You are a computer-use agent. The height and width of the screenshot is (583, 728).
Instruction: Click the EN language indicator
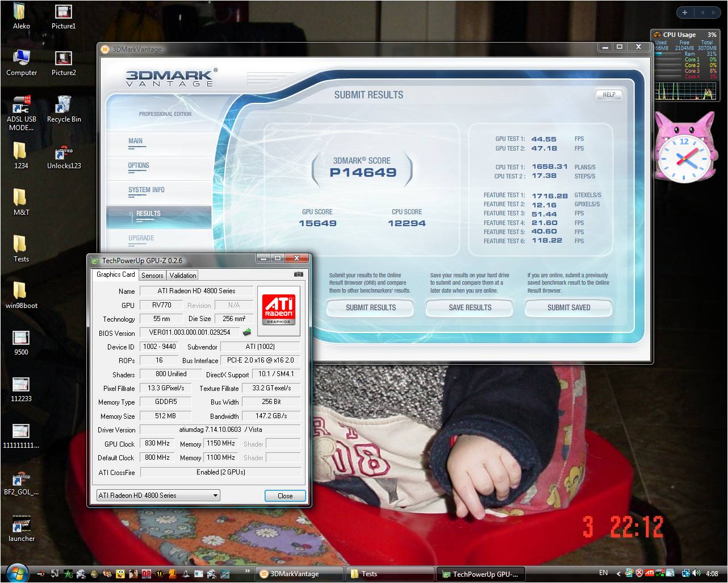click(603, 573)
